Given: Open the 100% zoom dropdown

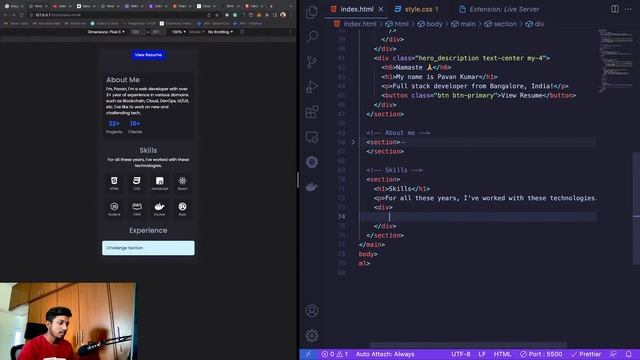Looking at the screenshot, I should point(178,32).
